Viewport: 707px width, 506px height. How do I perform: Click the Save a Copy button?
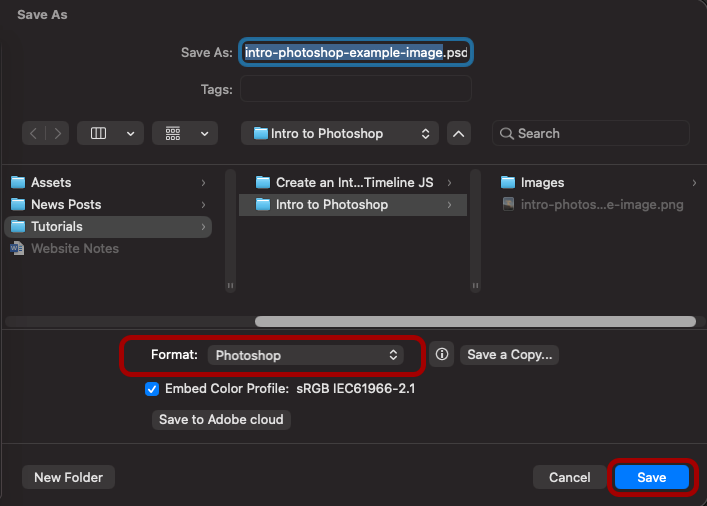[509, 355]
